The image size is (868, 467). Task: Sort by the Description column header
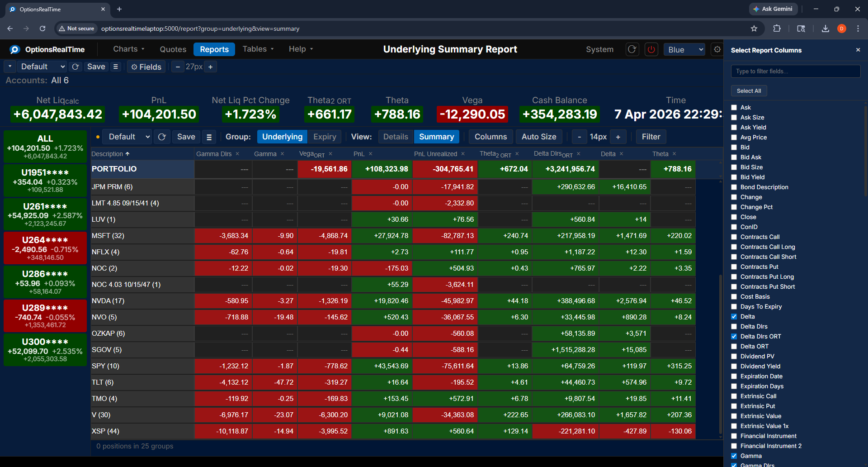[110, 154]
